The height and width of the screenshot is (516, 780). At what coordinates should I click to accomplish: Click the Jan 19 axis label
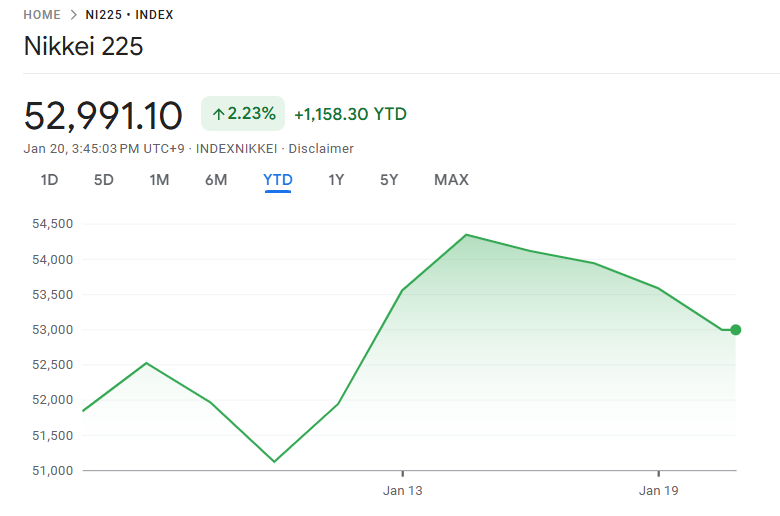[659, 491]
